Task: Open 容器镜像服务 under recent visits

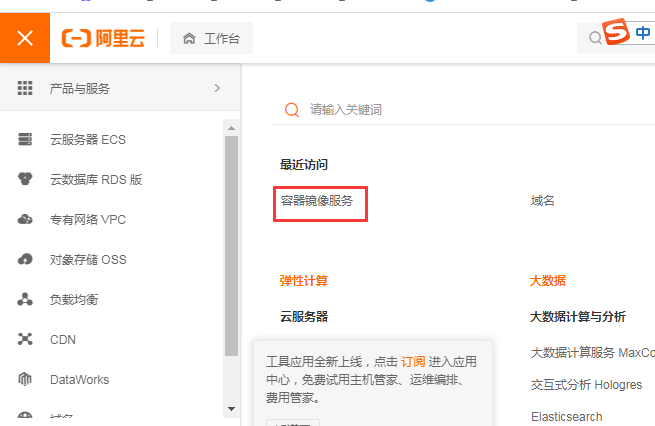Action: [x=317, y=200]
